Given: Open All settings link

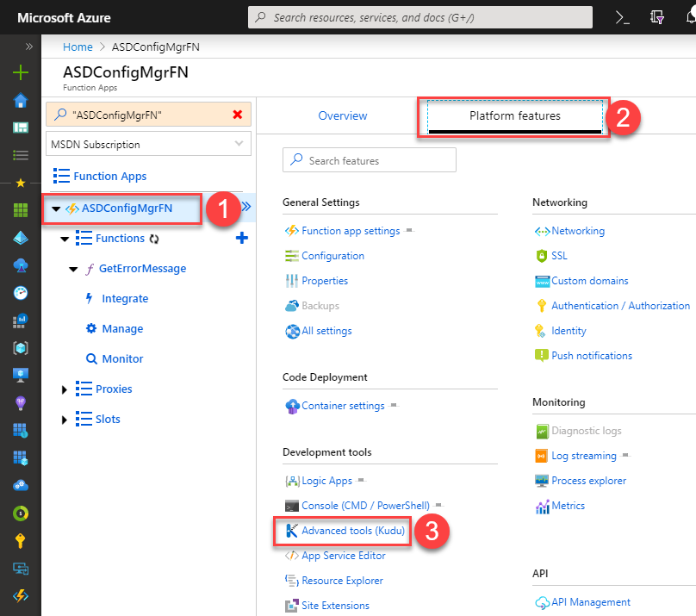Looking at the screenshot, I should click(x=326, y=331).
